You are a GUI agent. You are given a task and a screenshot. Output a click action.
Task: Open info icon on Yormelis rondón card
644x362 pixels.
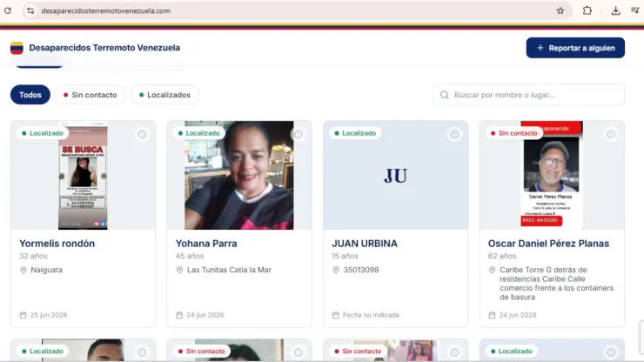[x=142, y=134]
